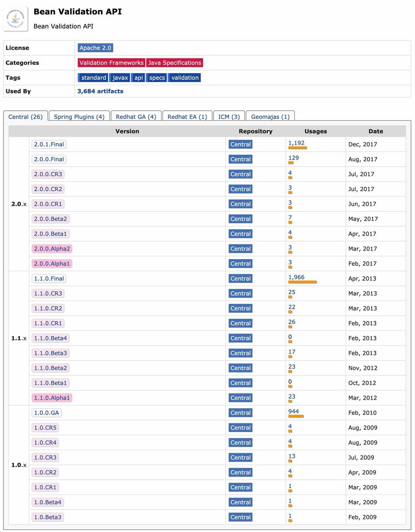The height and width of the screenshot is (532, 415).
Task: Click the 944 usages link
Action: pos(294,411)
